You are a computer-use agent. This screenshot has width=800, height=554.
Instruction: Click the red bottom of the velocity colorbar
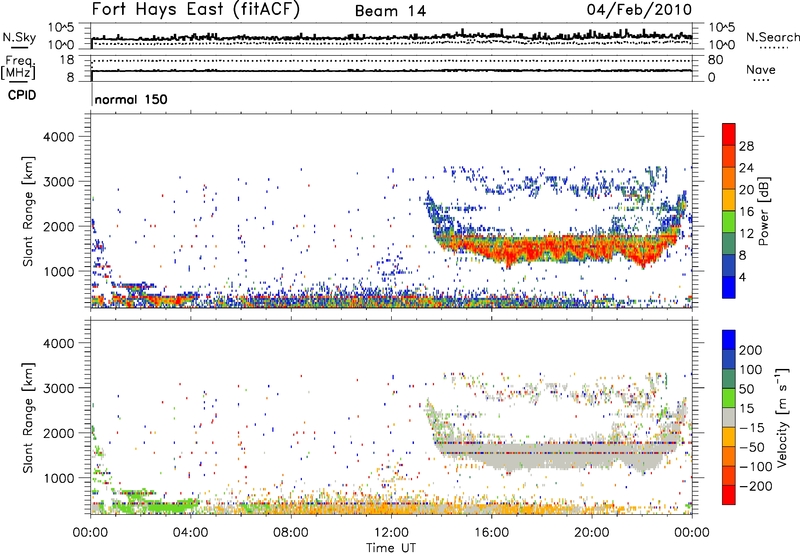coord(729,495)
